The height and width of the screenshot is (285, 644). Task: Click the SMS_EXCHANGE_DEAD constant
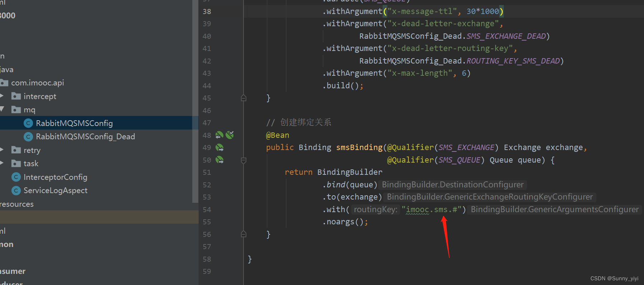pos(506,36)
